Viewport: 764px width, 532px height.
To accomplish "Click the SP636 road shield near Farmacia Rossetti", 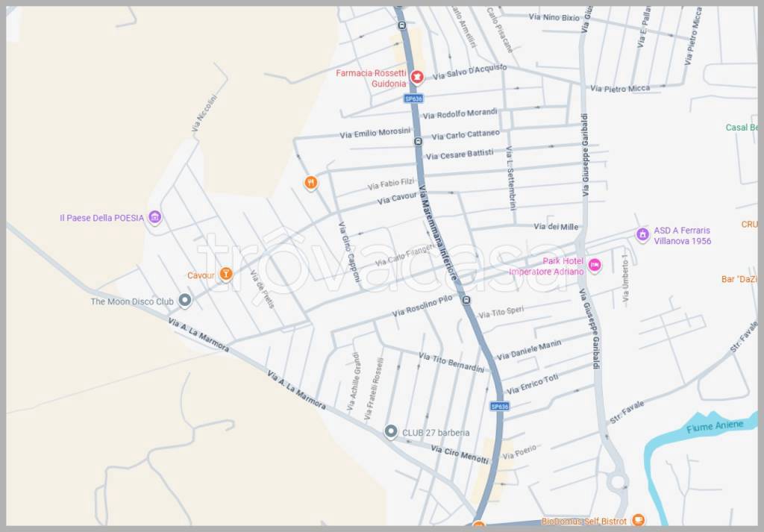I will (414, 98).
